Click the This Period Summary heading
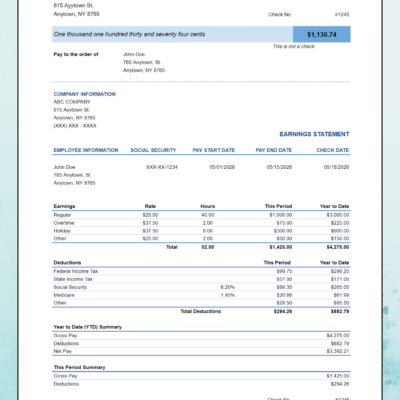Viewport: 400px width, 400px height. coord(80,367)
